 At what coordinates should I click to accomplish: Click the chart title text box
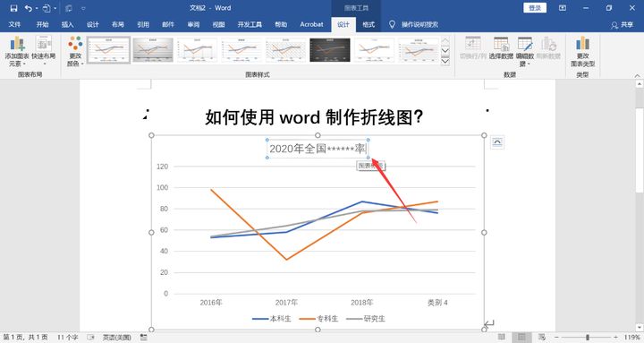[318, 149]
